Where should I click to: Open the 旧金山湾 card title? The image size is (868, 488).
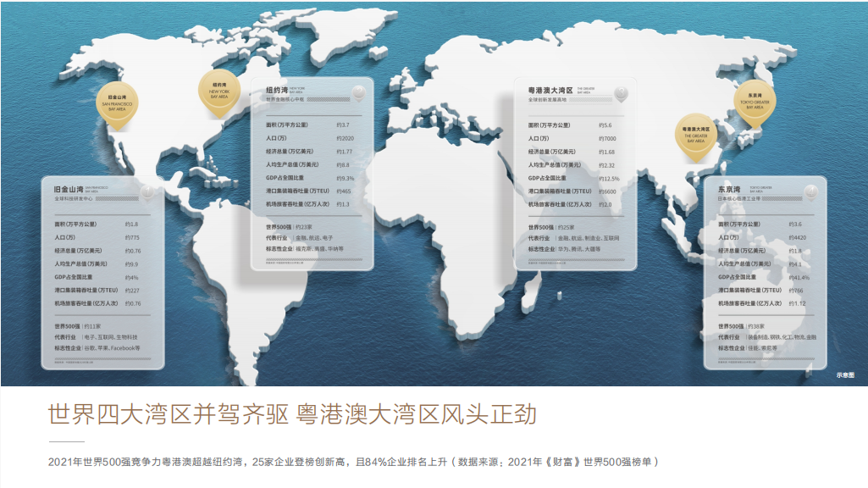click(x=69, y=187)
